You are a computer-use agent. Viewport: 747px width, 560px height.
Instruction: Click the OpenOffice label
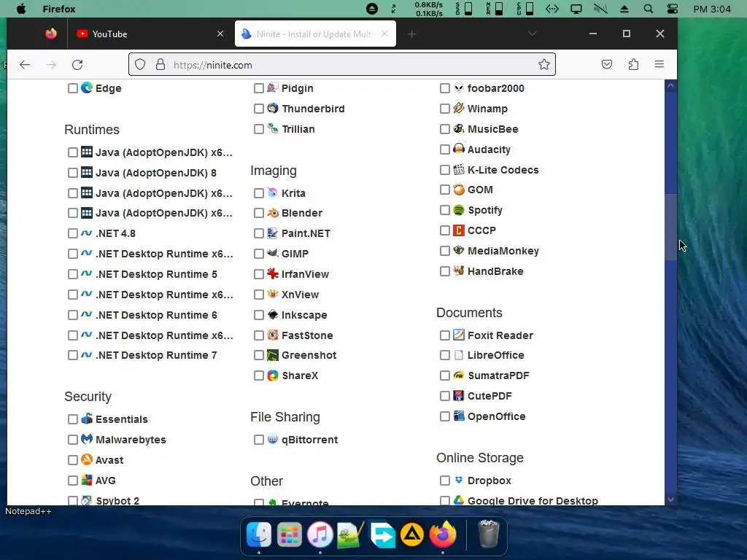(496, 416)
